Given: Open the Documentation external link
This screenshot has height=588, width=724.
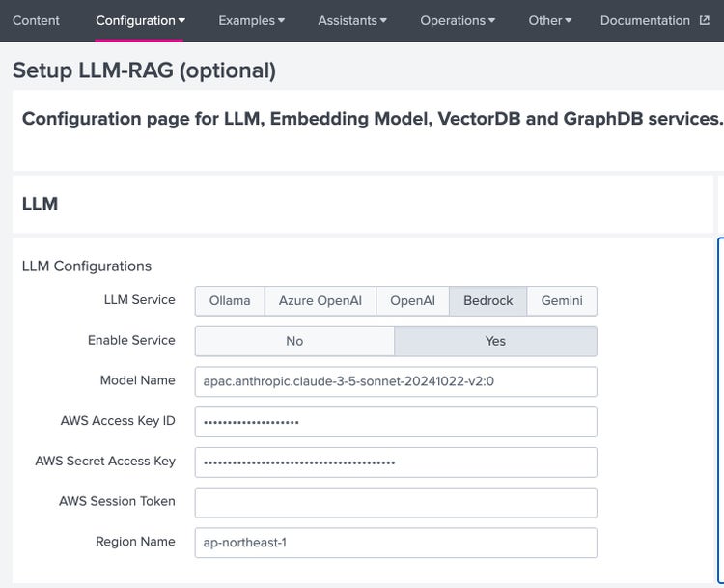Looking at the screenshot, I should (x=645, y=20).
